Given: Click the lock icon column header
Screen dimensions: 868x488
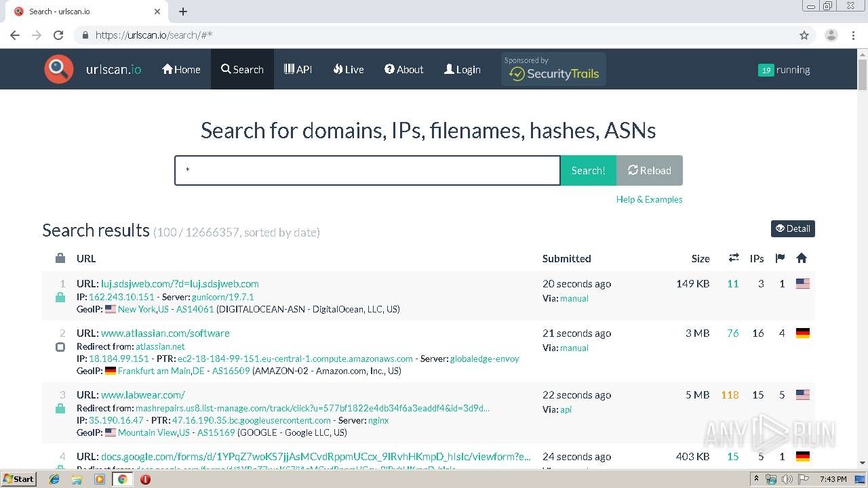Looking at the screenshot, I should [x=60, y=258].
